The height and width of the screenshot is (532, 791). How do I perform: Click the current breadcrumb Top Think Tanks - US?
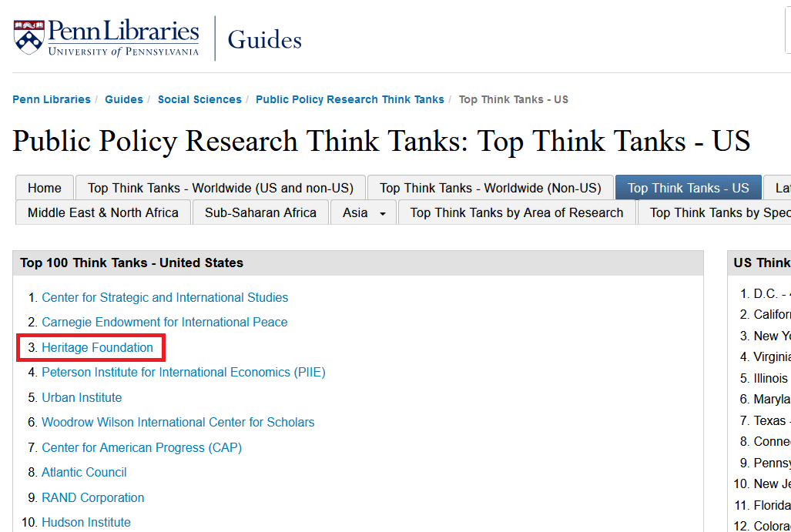tap(514, 99)
